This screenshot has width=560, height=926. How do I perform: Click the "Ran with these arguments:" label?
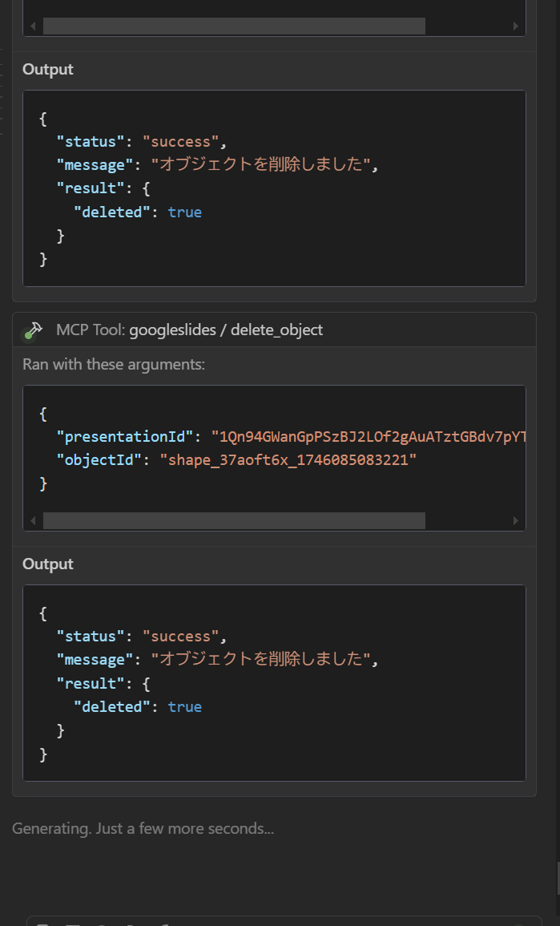click(114, 365)
